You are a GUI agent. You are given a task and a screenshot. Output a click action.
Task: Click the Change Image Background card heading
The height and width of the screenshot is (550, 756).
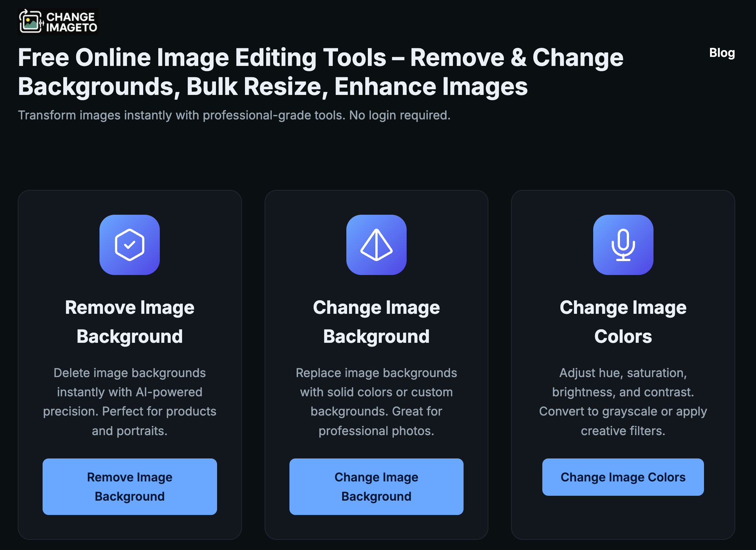point(376,321)
